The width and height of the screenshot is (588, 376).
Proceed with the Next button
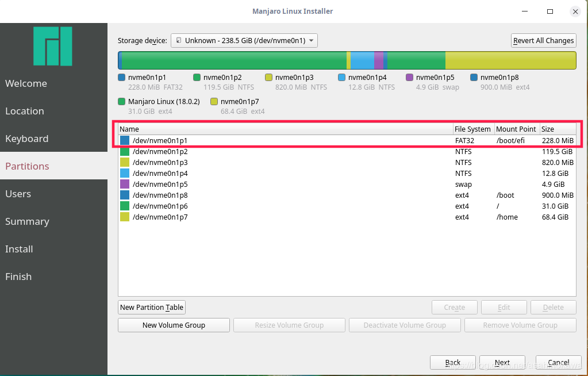pos(502,363)
